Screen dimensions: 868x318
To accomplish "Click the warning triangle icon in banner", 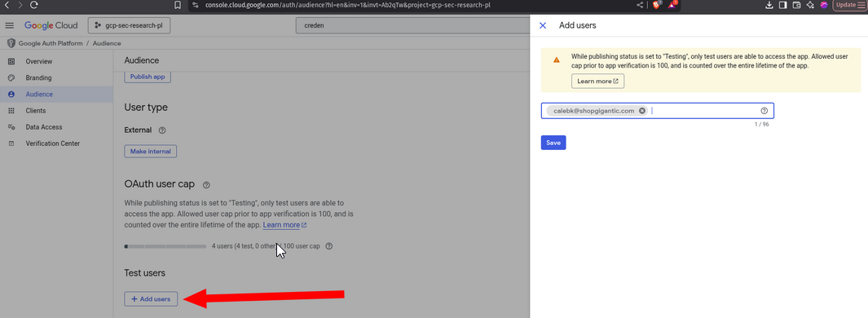I will click(x=557, y=60).
